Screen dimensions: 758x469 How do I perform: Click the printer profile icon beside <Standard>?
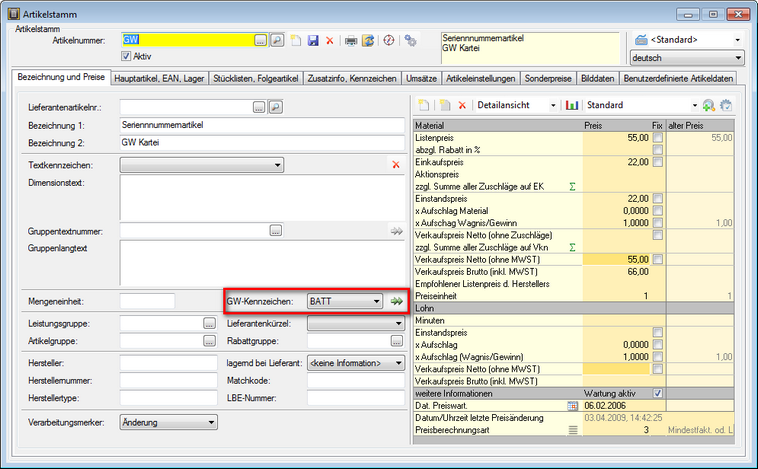click(x=641, y=40)
